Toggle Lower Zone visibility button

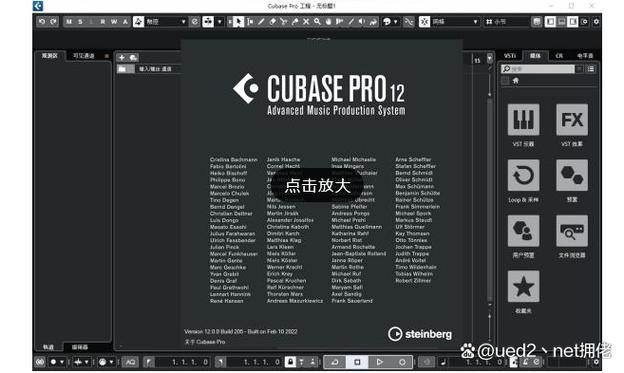[x=562, y=21]
